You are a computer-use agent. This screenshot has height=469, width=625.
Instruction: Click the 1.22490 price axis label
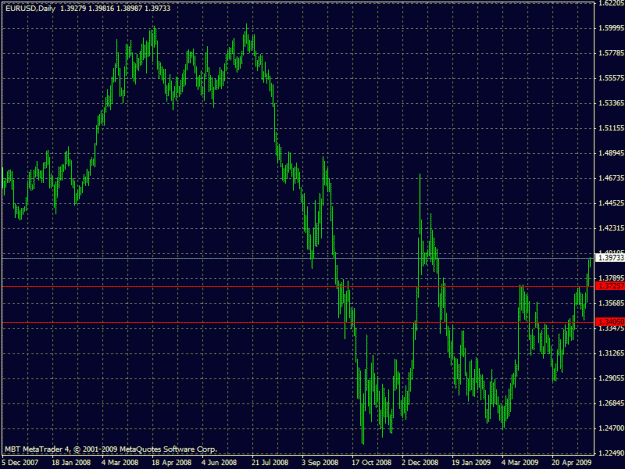click(611, 453)
